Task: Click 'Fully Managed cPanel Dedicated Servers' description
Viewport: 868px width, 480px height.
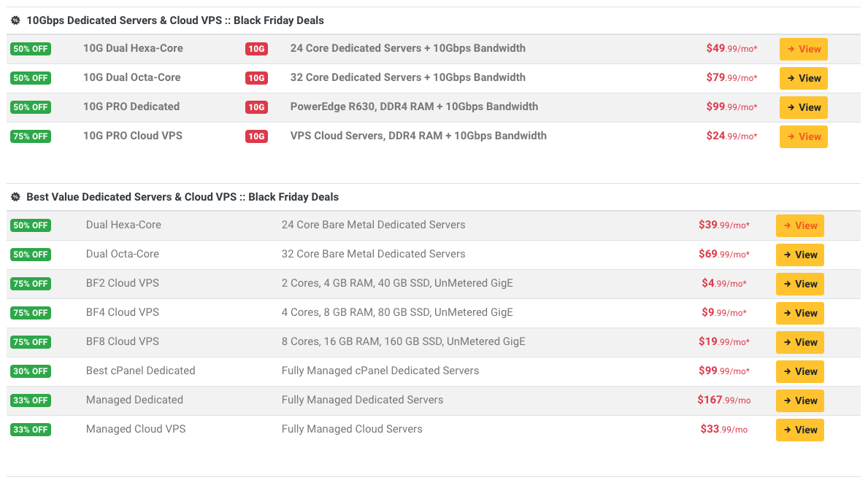Action: pyautogui.click(x=380, y=371)
